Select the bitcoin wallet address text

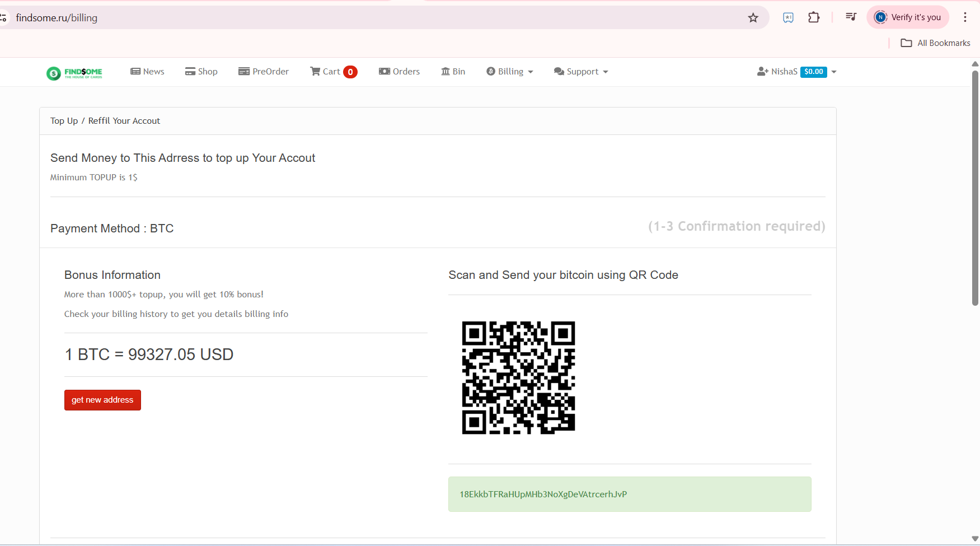(543, 494)
